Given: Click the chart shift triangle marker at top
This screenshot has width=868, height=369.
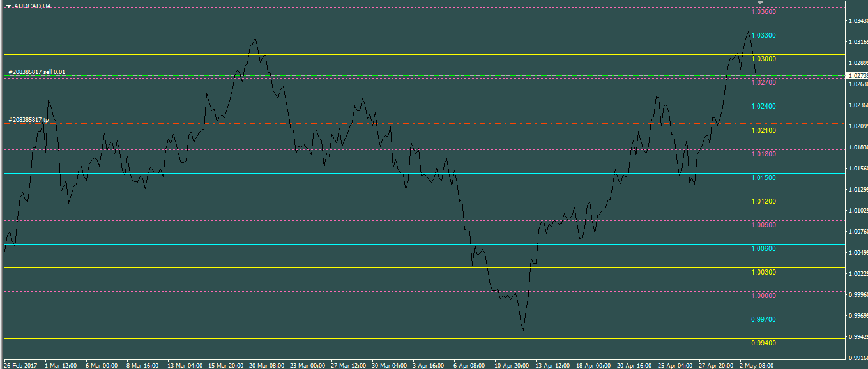Looking at the screenshot, I should (x=759, y=4).
